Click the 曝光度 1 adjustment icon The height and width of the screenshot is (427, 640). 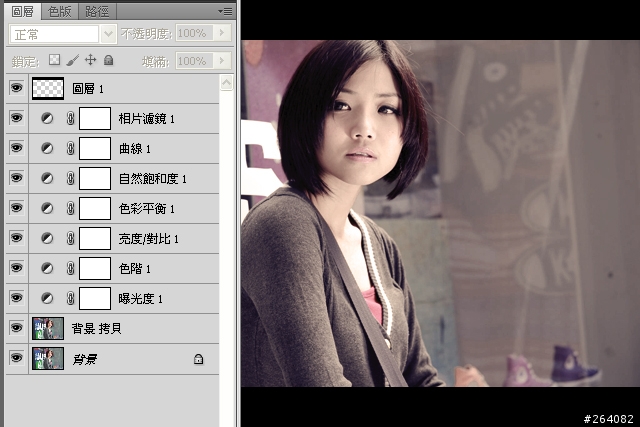pyautogui.click(x=47, y=298)
